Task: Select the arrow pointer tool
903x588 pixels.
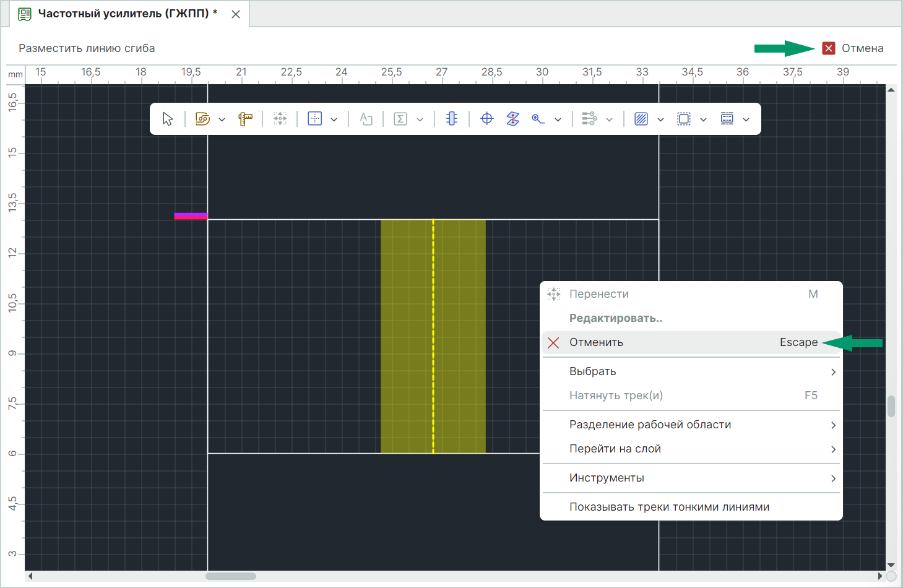Action: click(x=168, y=119)
